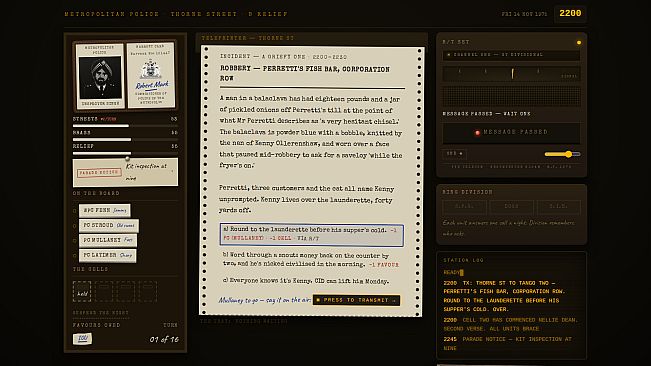Click the third Ring Division button
The height and width of the screenshot is (366, 651).
(x=558, y=207)
